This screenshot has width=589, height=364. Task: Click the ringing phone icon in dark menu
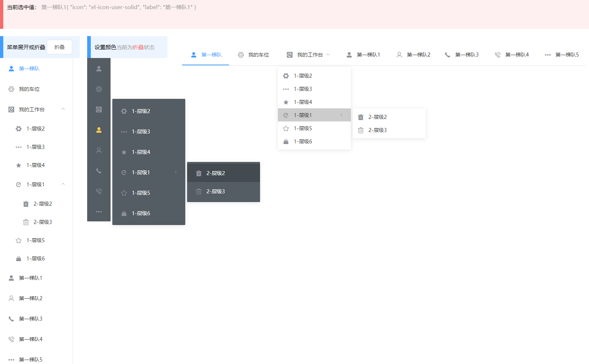(x=99, y=191)
